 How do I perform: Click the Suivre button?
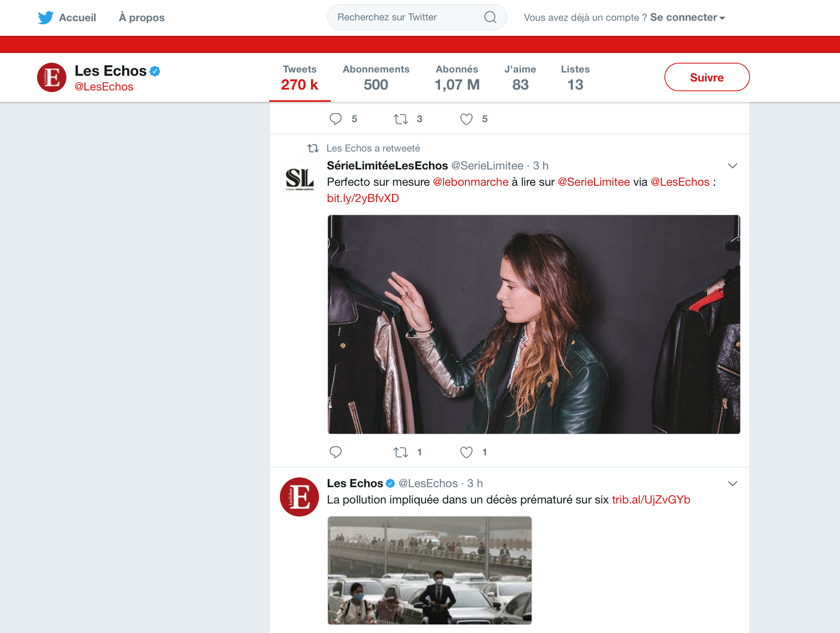pyautogui.click(x=706, y=77)
